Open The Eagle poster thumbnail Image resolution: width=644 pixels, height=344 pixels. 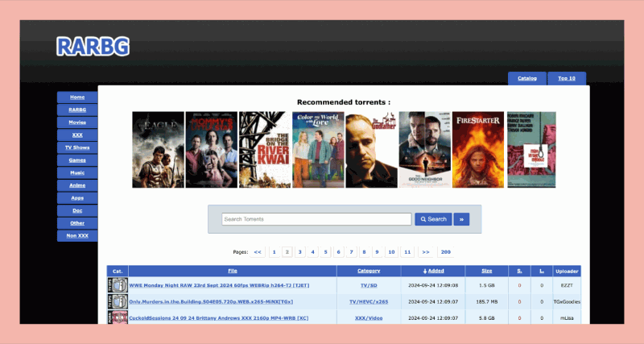pos(158,150)
